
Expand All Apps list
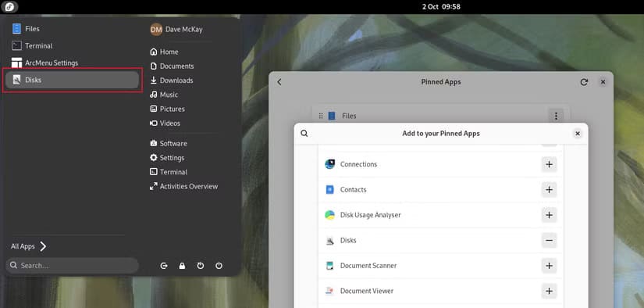(x=29, y=246)
